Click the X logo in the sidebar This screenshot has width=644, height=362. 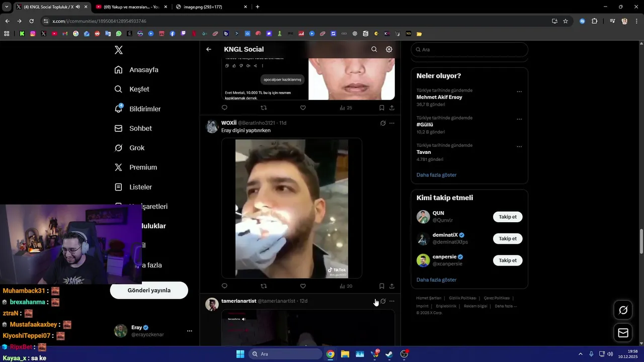pos(119,50)
